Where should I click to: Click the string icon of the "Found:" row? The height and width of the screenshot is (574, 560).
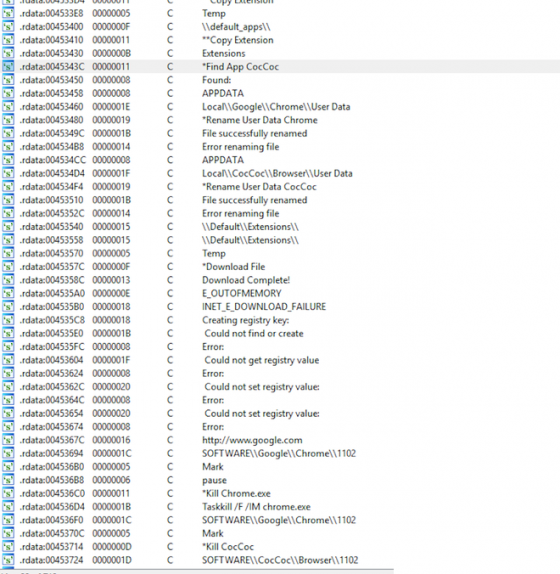click(8, 80)
